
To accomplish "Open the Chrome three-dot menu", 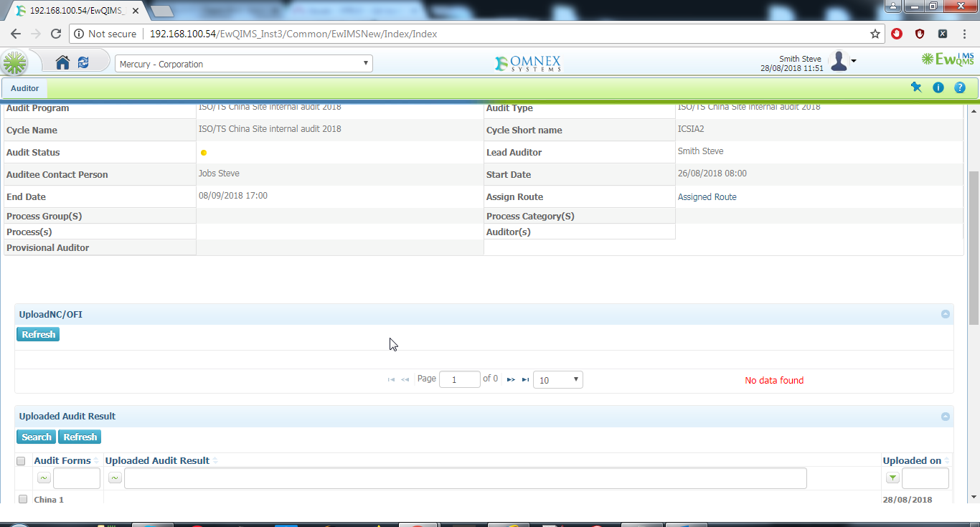I will pyautogui.click(x=965, y=34).
